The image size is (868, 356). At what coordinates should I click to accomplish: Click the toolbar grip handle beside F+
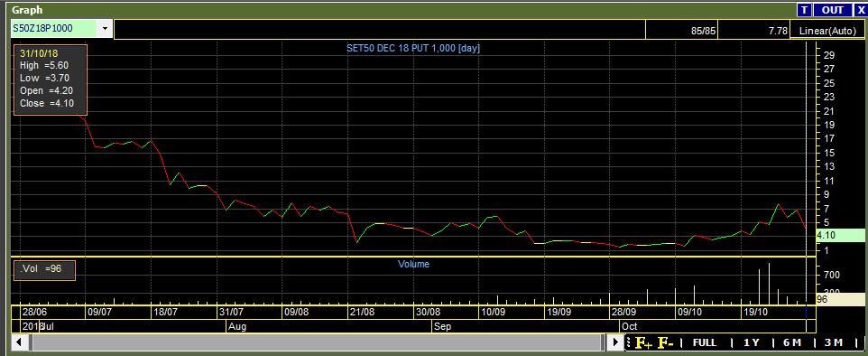(628, 342)
